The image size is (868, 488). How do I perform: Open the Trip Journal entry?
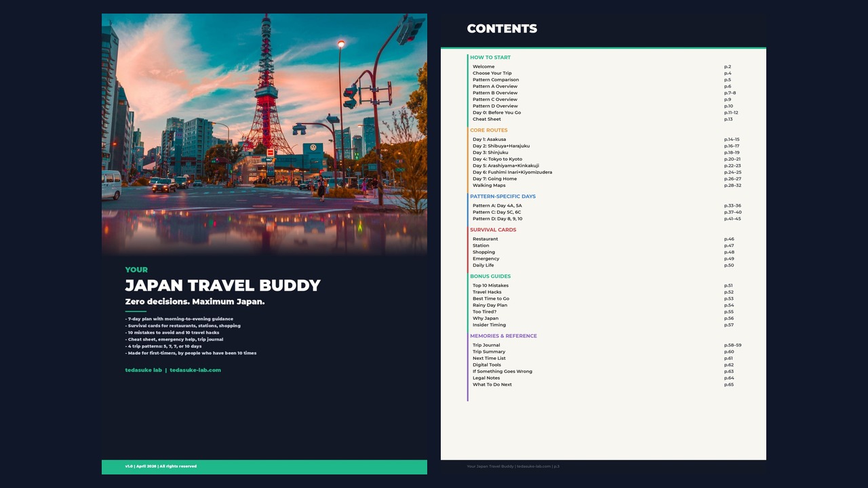point(486,345)
